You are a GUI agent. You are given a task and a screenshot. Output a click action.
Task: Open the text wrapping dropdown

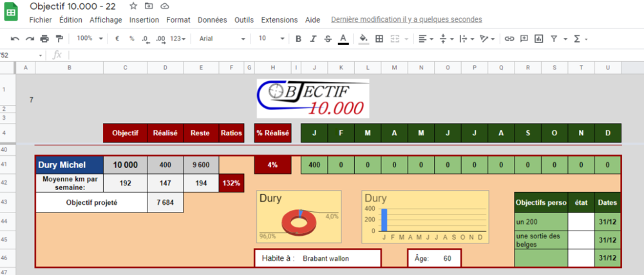pos(467,39)
